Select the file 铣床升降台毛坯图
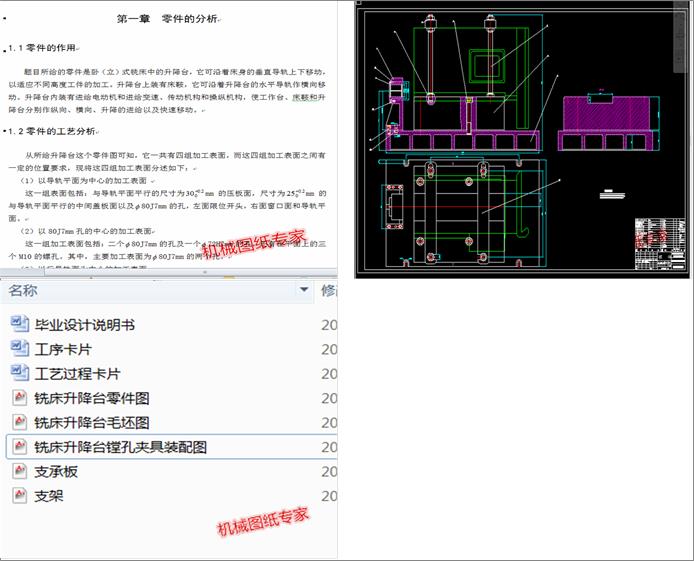Image resolution: width=694 pixels, height=561 pixels. pyautogui.click(x=92, y=423)
